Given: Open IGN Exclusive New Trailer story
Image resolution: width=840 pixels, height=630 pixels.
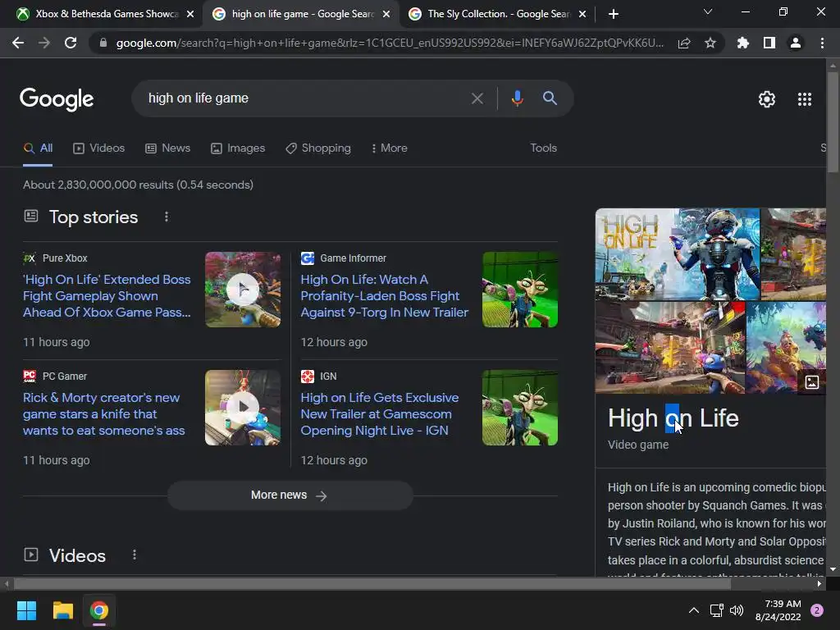Looking at the screenshot, I should (x=379, y=414).
